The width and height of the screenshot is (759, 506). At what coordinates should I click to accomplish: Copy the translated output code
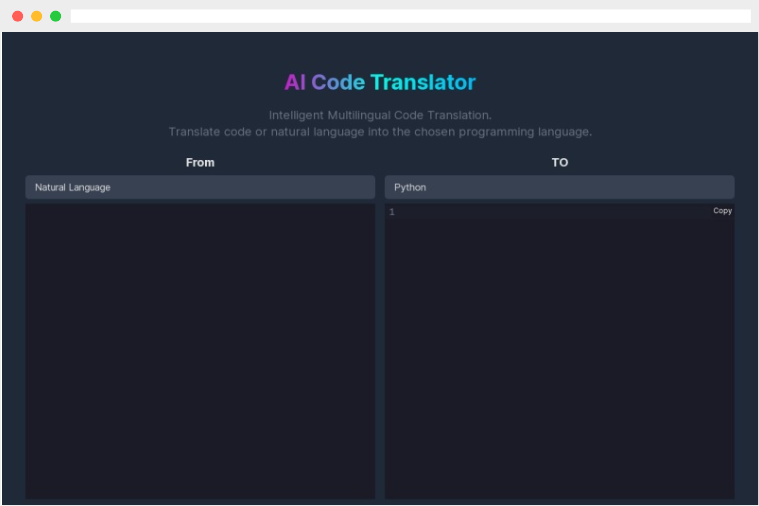722,211
